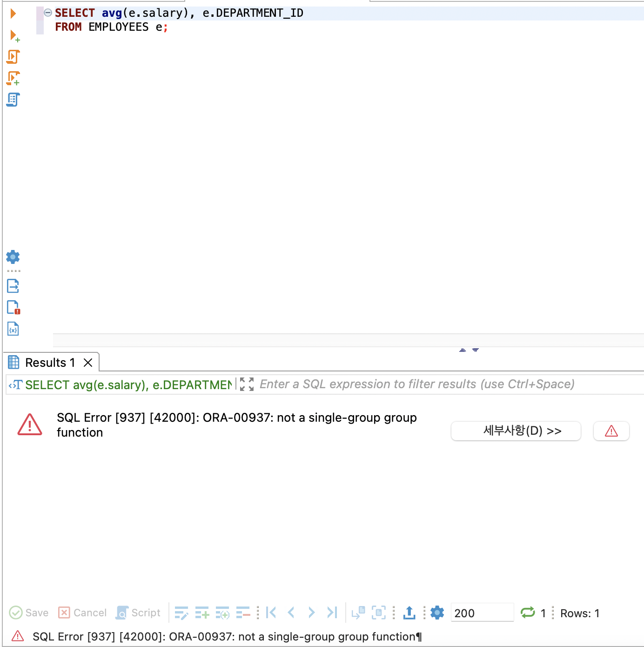Image resolution: width=644 pixels, height=647 pixels.
Task: Click the Execute SQL script icon
Action: [x=13, y=57]
